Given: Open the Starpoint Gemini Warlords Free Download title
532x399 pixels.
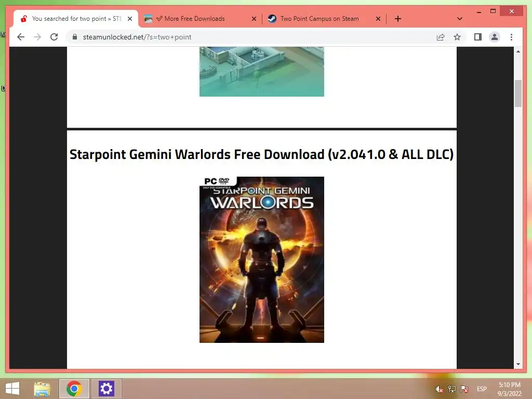Looking at the screenshot, I should [x=262, y=154].
